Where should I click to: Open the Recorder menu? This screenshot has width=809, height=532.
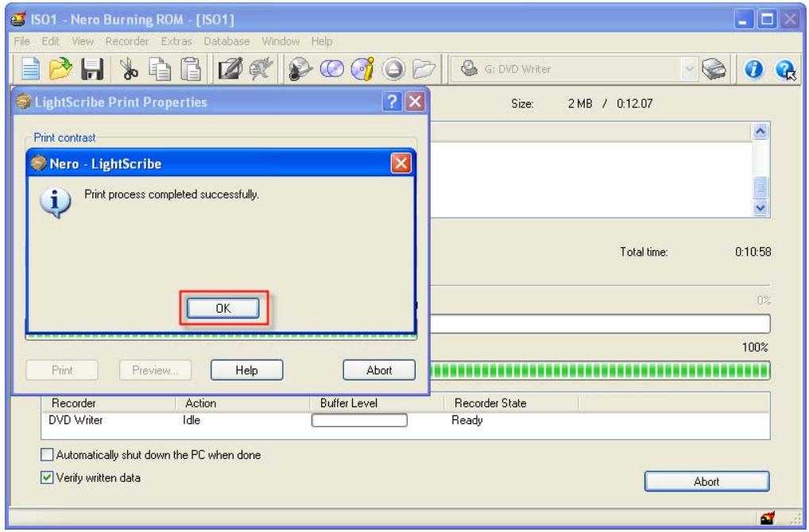[127, 41]
